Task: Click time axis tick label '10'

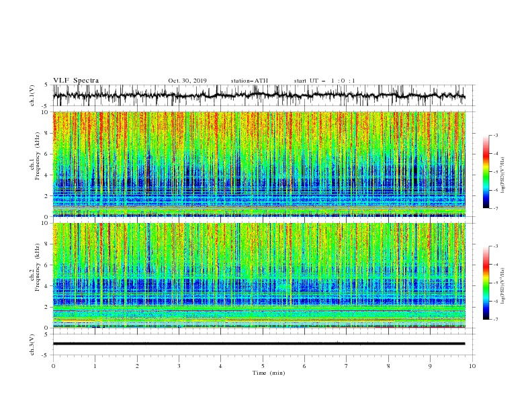Action: (x=472, y=366)
